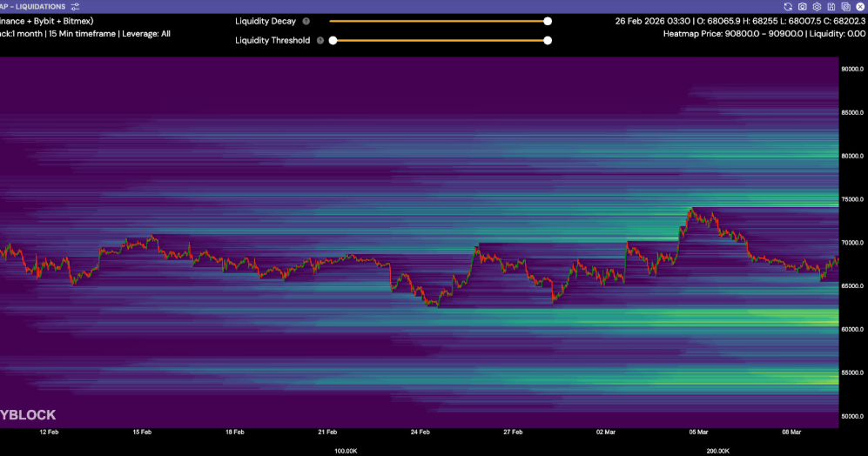Click the 12 Feb date axis label
This screenshot has height=456, width=868.
(50, 433)
